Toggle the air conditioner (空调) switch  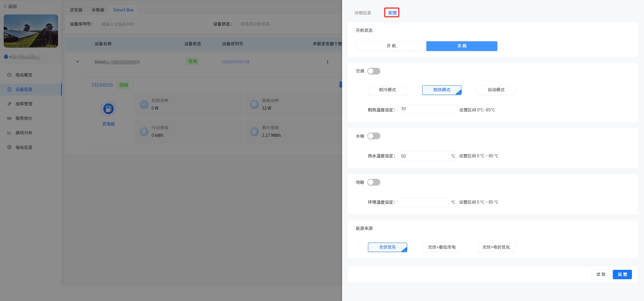[374, 71]
